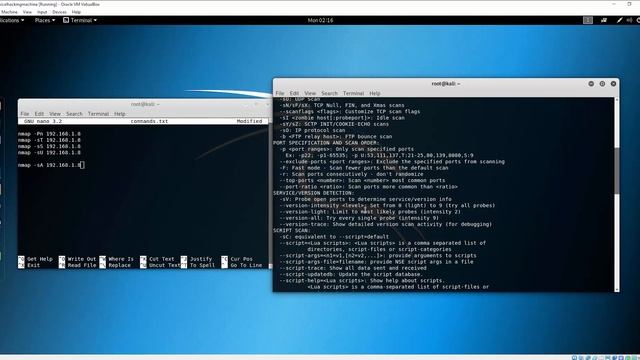Click the nano terminal window title bar
Viewport: 640px width, 360px height.
[x=145, y=104]
